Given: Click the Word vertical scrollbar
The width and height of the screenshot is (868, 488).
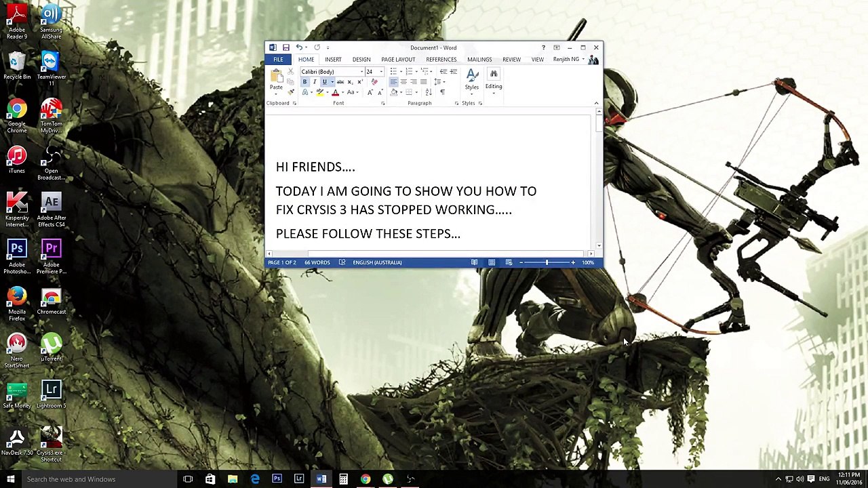Looking at the screenshot, I should pyautogui.click(x=599, y=178).
